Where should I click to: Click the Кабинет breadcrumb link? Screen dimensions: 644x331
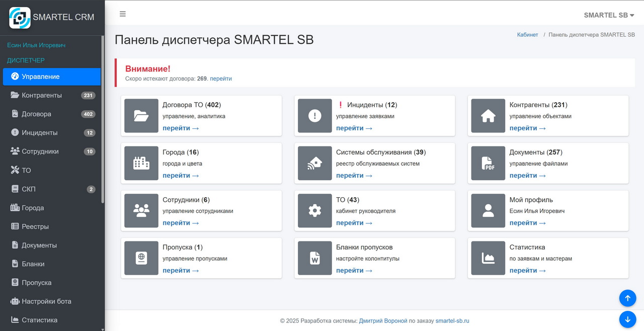(x=527, y=35)
